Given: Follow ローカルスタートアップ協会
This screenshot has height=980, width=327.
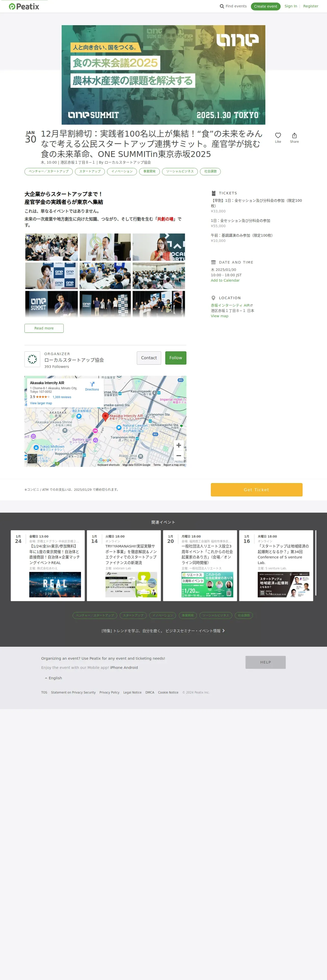Looking at the screenshot, I should [x=176, y=358].
